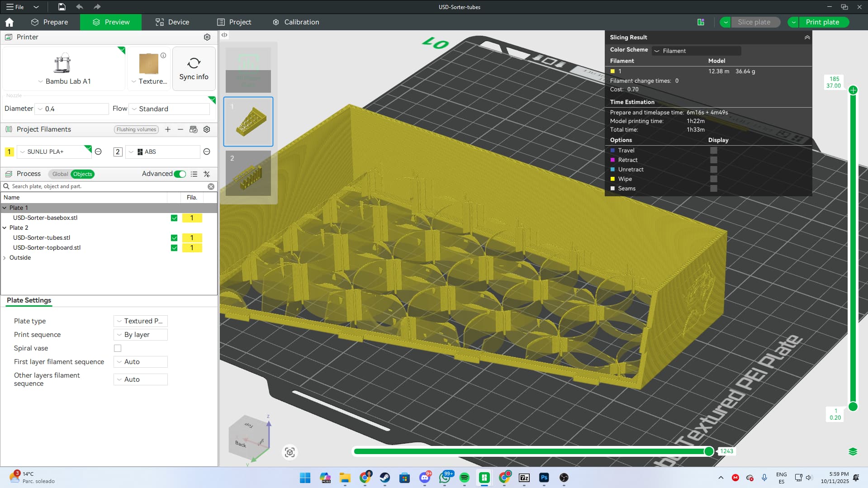Open printer settings gear icon
The image size is (868, 488).
(207, 37)
